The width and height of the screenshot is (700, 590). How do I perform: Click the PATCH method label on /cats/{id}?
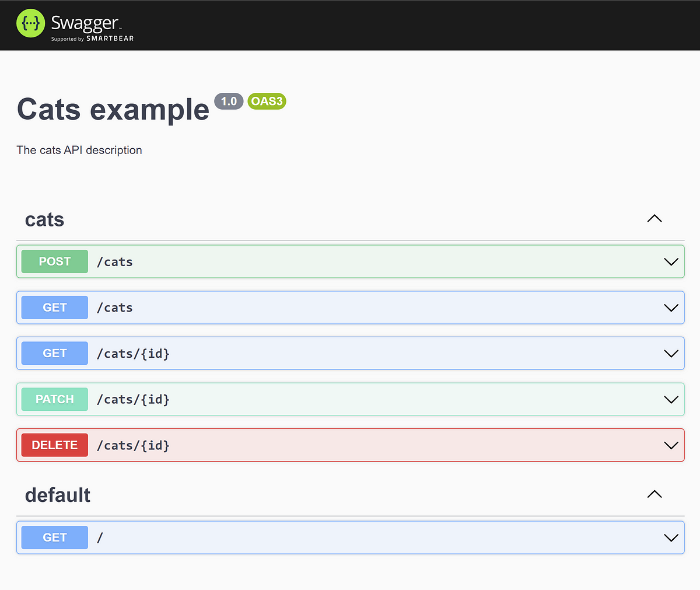click(54, 399)
